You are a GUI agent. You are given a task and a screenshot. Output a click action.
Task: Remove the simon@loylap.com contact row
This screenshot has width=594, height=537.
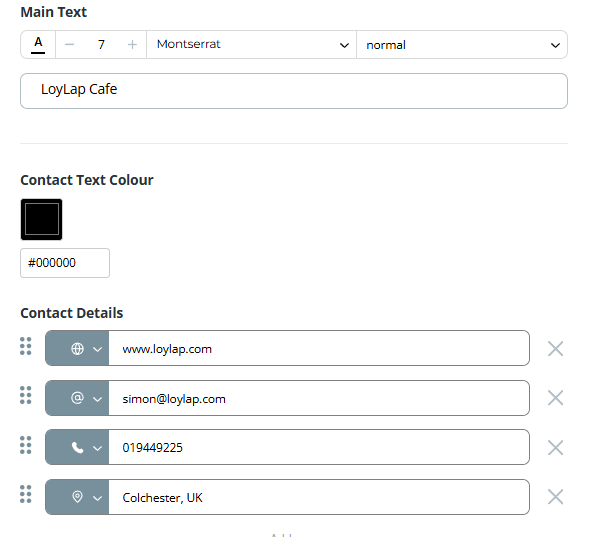click(555, 398)
